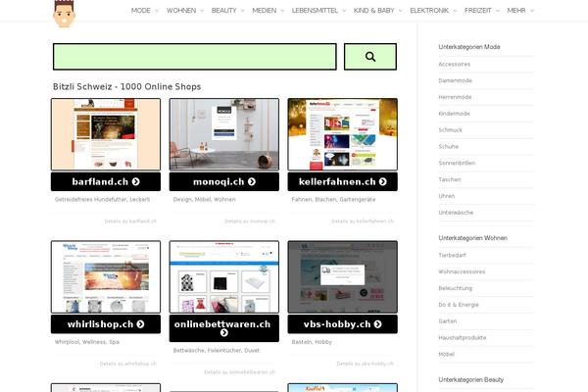This screenshot has width=588, height=392.
Task: Expand the MEHR menu chevron
Action: [x=532, y=11]
